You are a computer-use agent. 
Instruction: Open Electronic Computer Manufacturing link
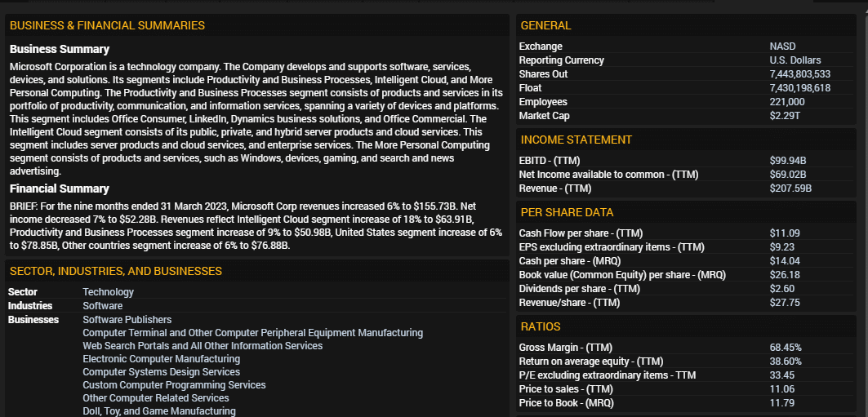click(161, 359)
